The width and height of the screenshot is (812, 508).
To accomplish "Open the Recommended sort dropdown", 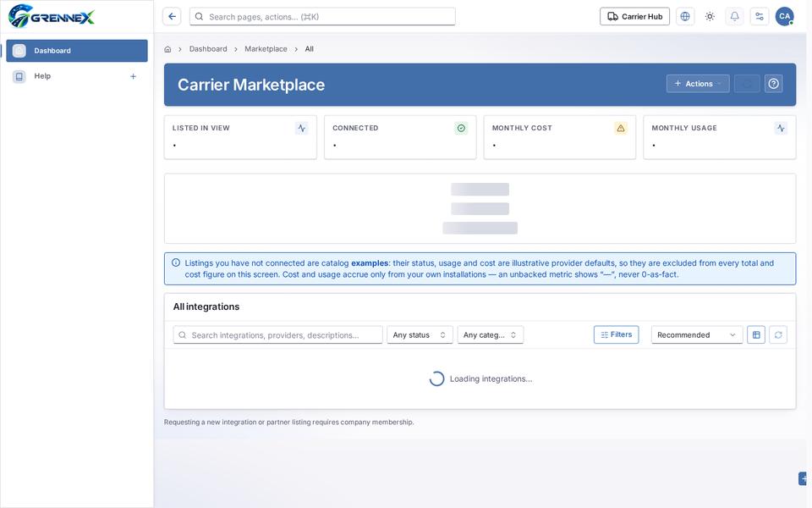I will [696, 335].
